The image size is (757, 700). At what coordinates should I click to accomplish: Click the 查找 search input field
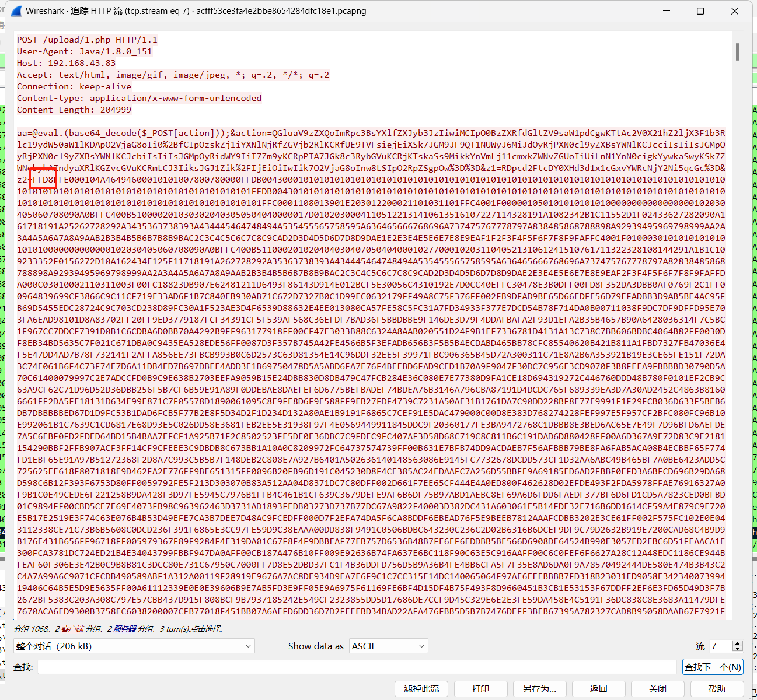pos(357,667)
